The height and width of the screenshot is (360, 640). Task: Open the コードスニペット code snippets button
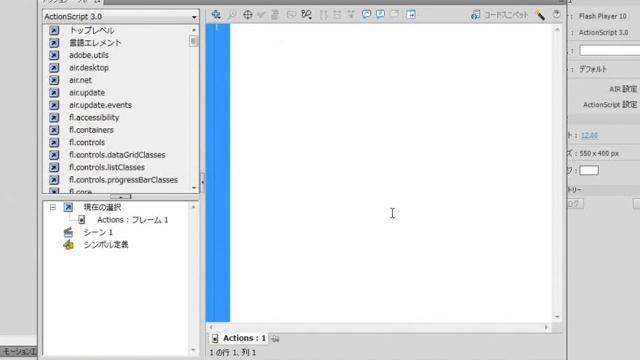(500, 15)
